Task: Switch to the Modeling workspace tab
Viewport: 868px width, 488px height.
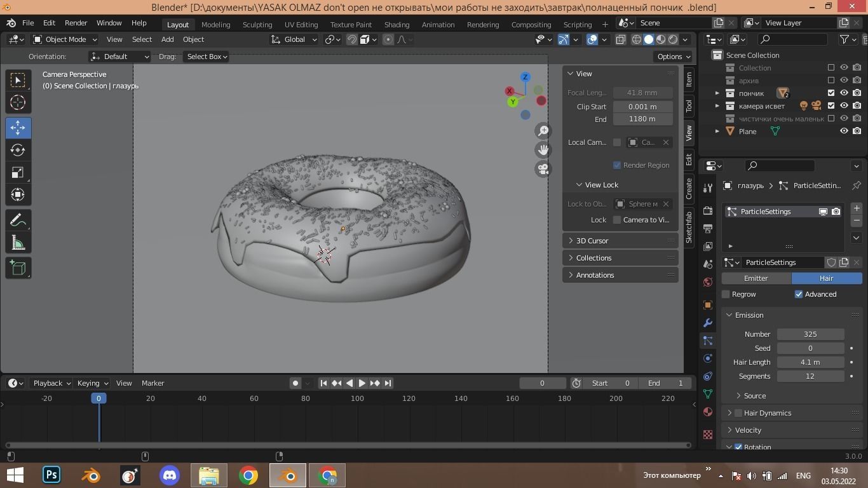Action: (215, 24)
